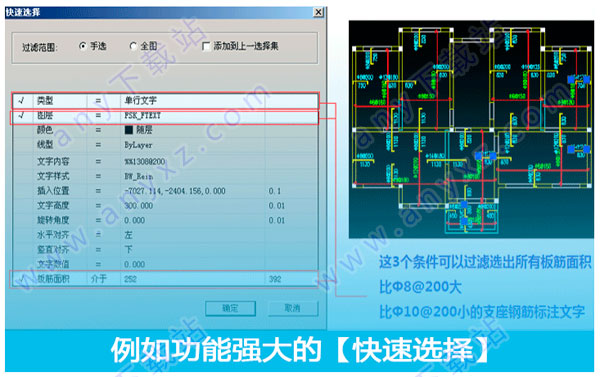This screenshot has width=600, height=377.
Task: Click the 插入位置 tolerance value 0.1
Action: coord(274,191)
